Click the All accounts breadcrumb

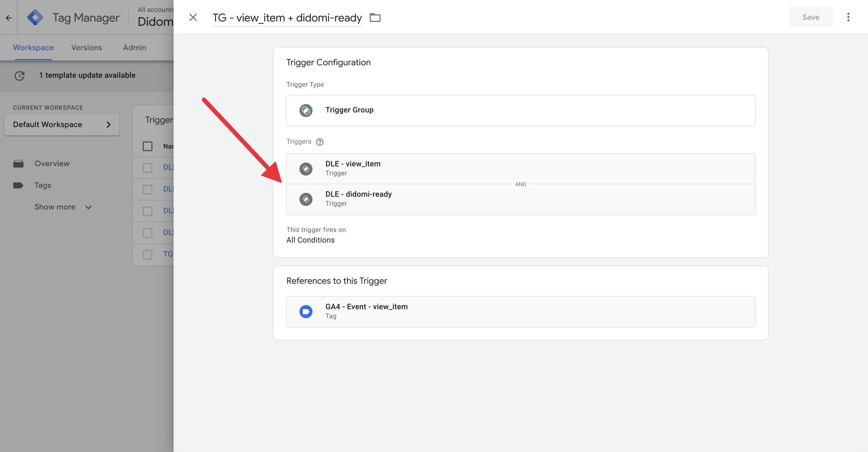pos(156,10)
